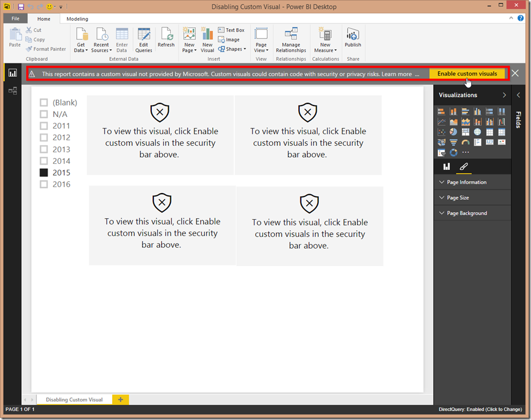Check the 2013 slicer checkbox
The width and height of the screenshot is (531, 420).
click(44, 150)
